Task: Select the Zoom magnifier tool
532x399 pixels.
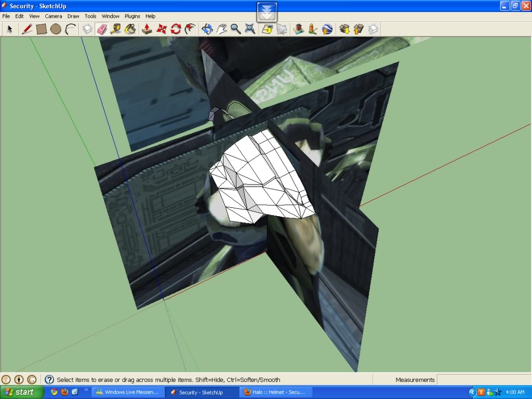Action: [235, 29]
